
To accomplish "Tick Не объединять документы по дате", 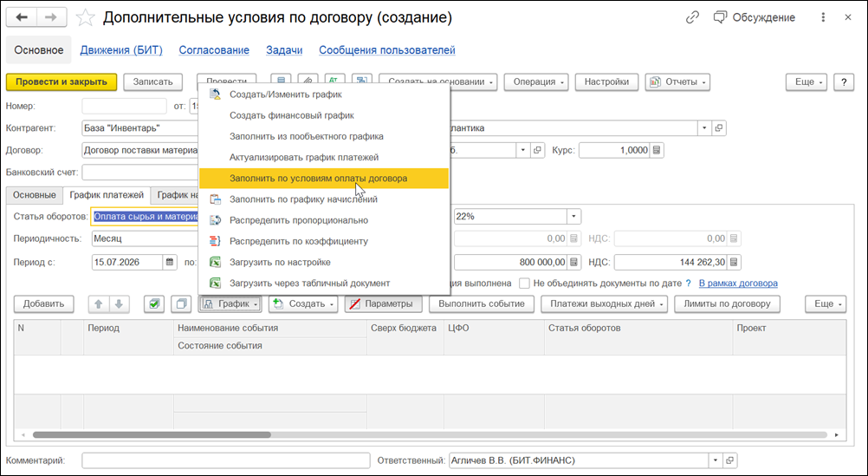I will tap(524, 284).
